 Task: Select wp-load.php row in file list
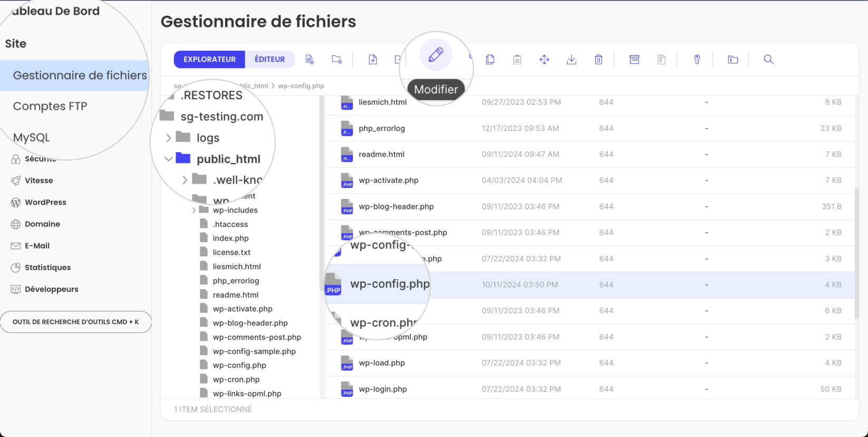coord(590,363)
